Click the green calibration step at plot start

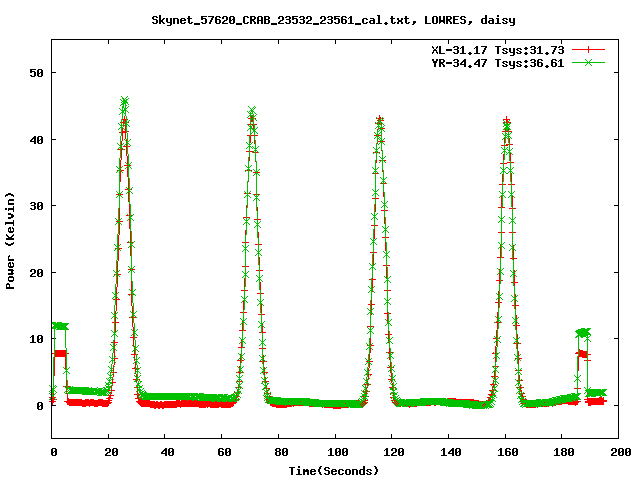pyautogui.click(x=60, y=326)
